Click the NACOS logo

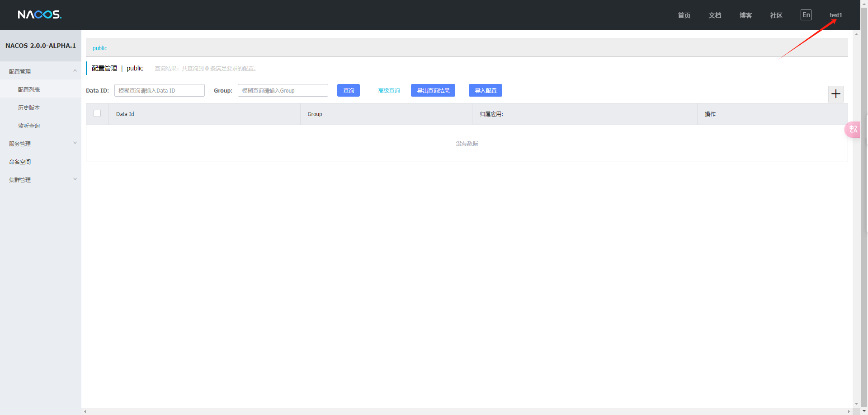pyautogui.click(x=39, y=15)
